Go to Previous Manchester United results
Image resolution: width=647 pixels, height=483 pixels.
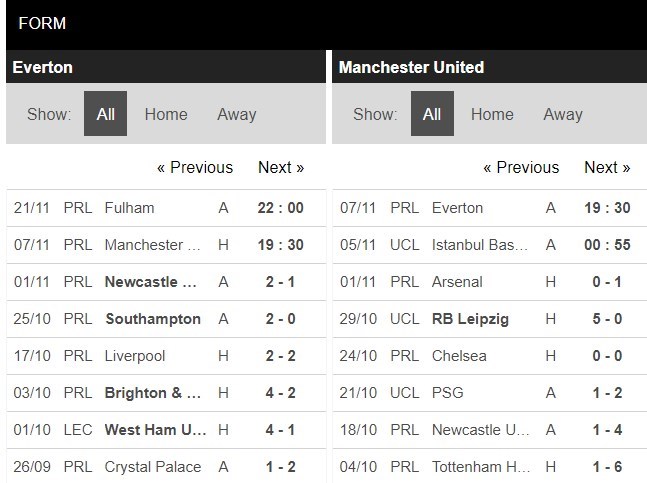coord(520,167)
